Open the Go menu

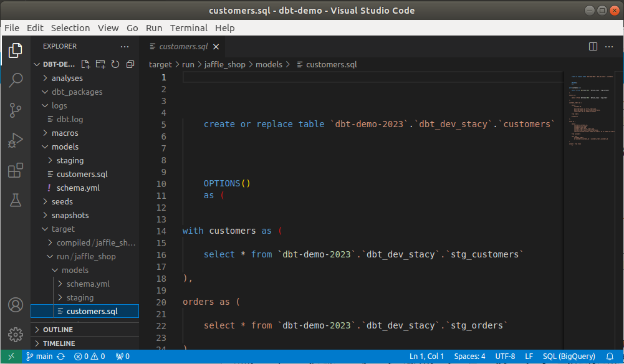132,28
